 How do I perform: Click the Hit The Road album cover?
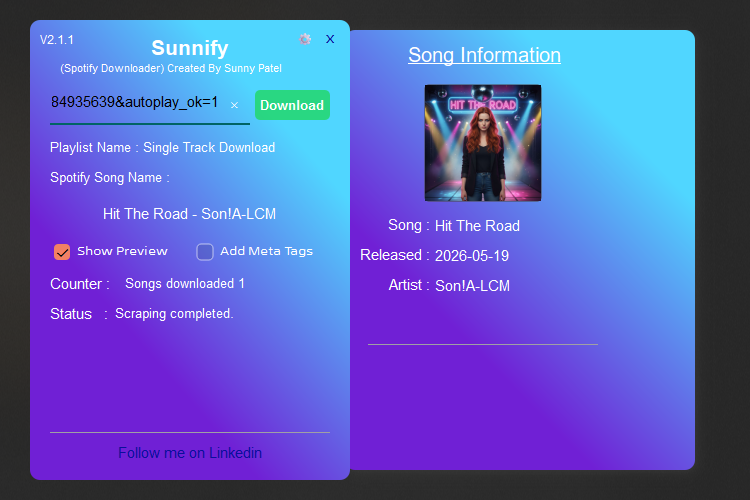[483, 143]
